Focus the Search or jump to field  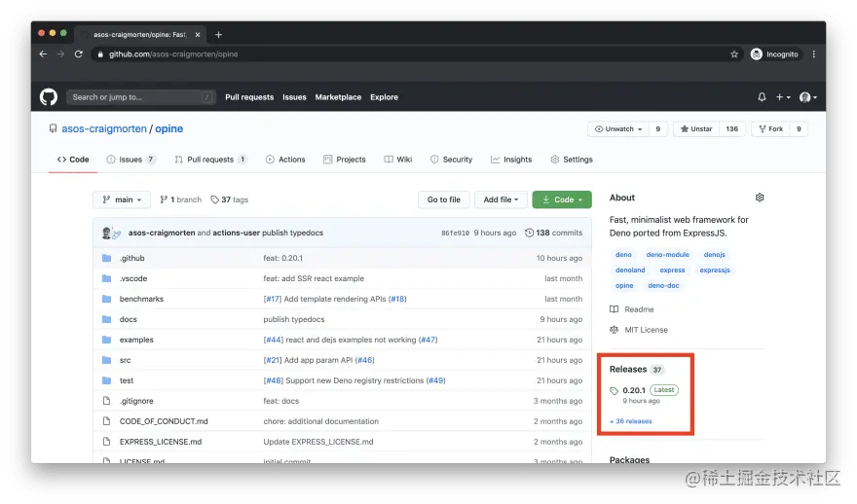coord(141,97)
